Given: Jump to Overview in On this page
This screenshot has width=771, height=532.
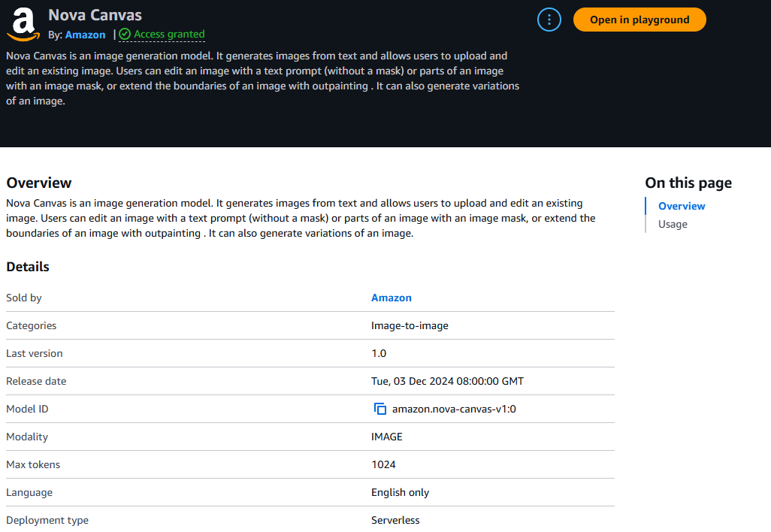Looking at the screenshot, I should pyautogui.click(x=682, y=206).
